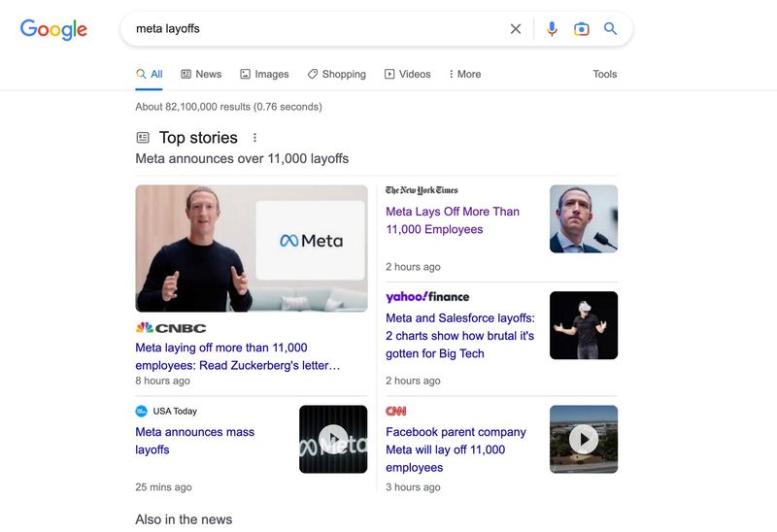Click the large CNBC Zuckerberg Meta image

tap(252, 249)
